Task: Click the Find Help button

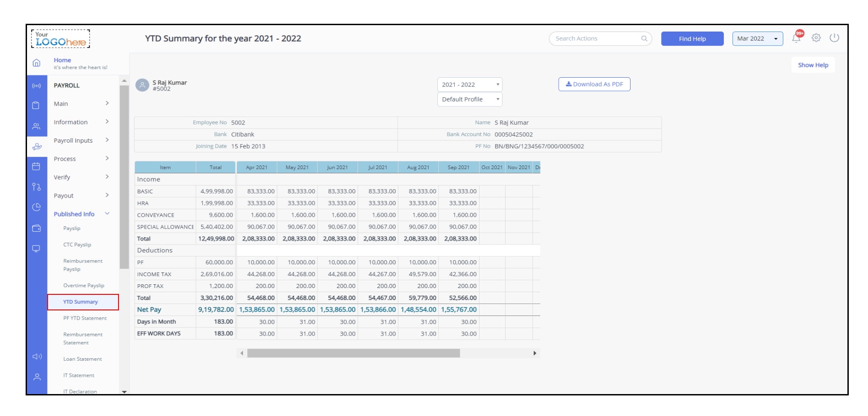Action: tap(692, 39)
